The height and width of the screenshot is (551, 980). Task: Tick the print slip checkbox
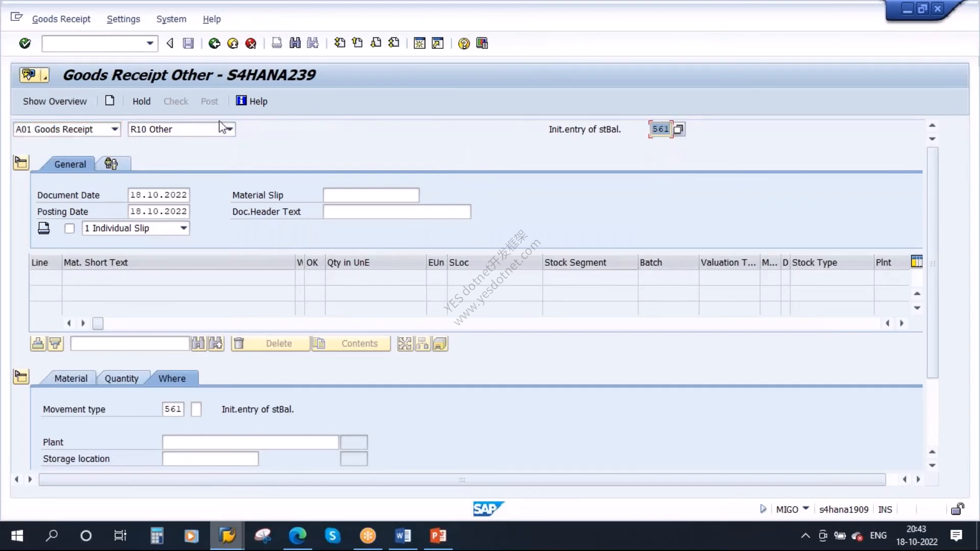[x=70, y=229]
